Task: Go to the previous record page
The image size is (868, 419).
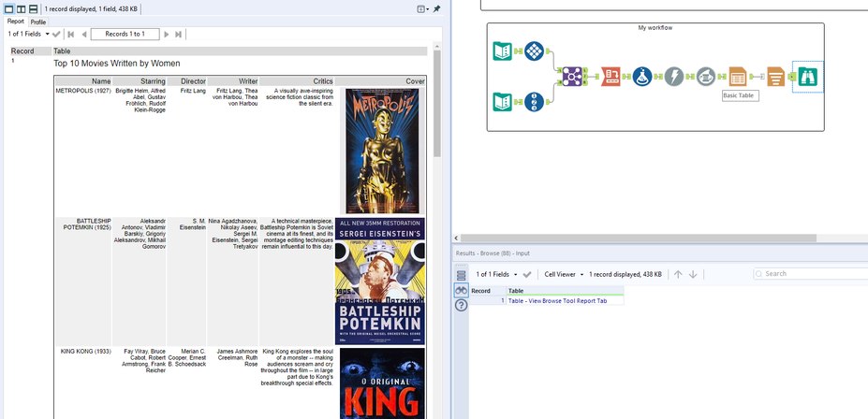Action: pyautogui.click(x=83, y=35)
